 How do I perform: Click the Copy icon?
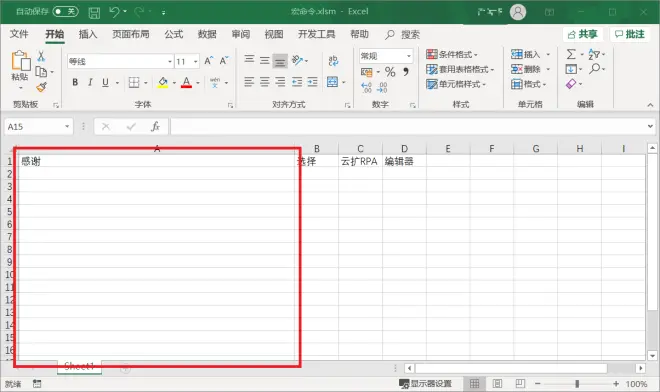41,72
